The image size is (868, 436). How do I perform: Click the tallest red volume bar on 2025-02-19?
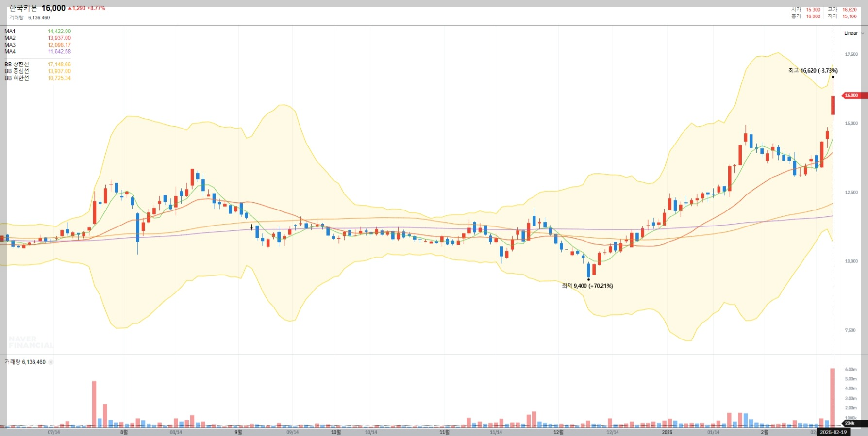coord(832,398)
